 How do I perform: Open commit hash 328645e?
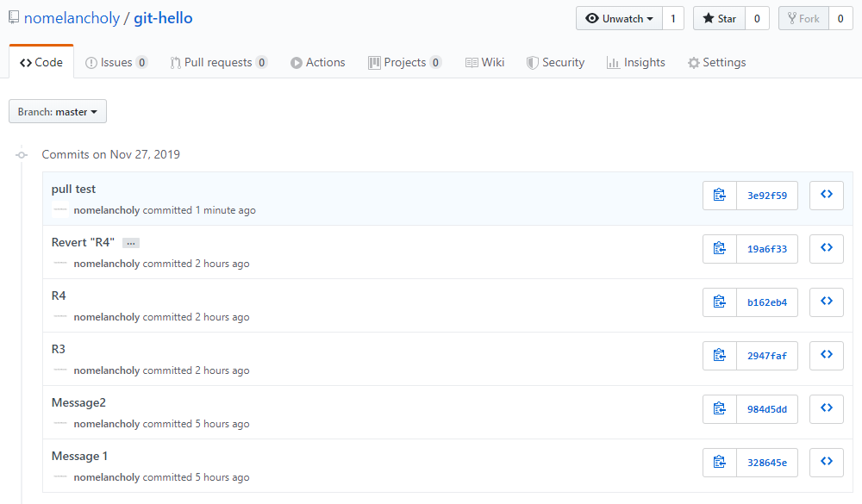coord(767,463)
